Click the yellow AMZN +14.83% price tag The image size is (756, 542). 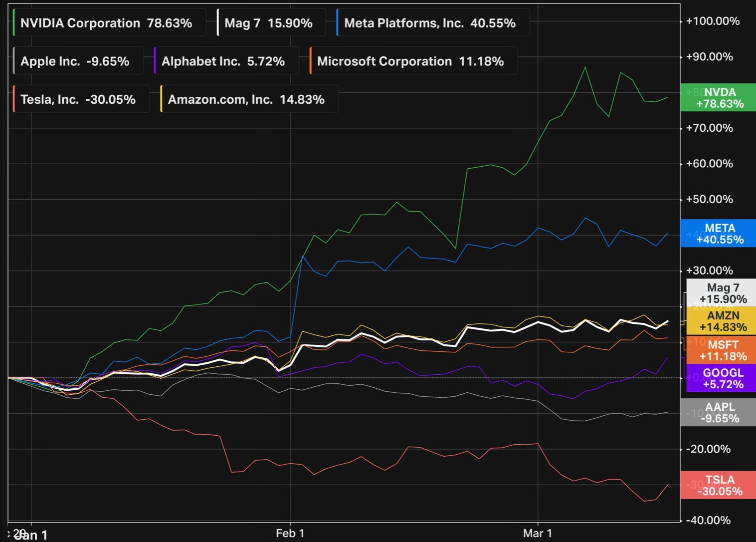pyautogui.click(x=722, y=321)
